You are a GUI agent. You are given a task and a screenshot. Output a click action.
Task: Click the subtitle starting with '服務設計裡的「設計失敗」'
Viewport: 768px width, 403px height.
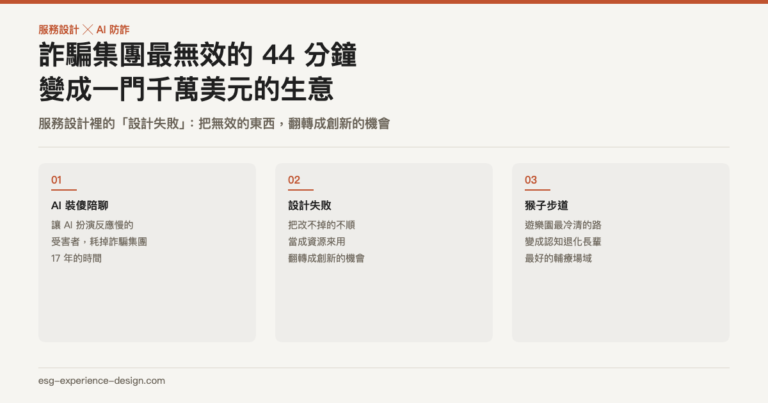(214, 123)
